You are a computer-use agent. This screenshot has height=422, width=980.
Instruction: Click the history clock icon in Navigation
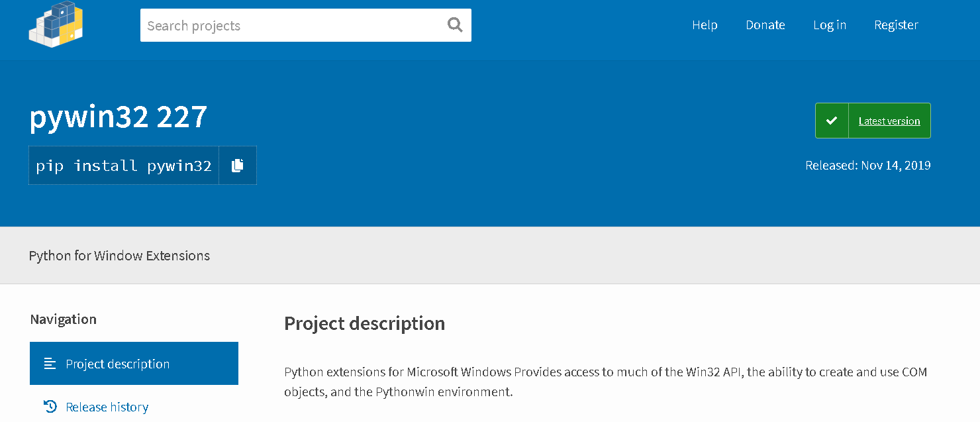(x=50, y=406)
